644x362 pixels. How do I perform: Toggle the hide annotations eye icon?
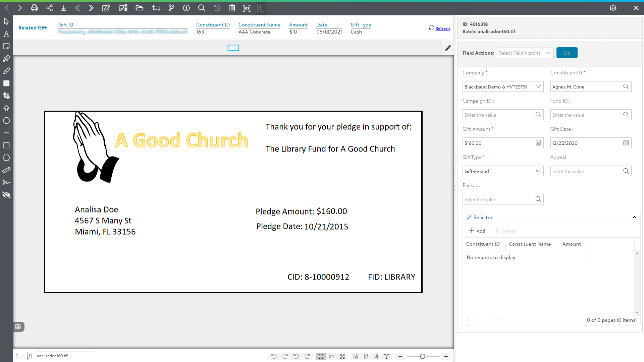pyautogui.click(x=6, y=195)
